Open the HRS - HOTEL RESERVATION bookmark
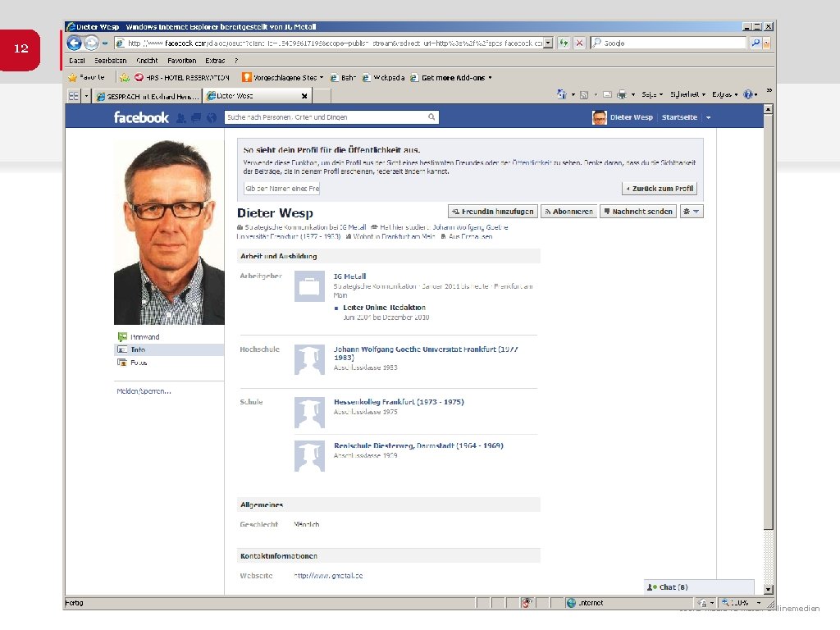This screenshot has width=840, height=630. click(x=182, y=78)
